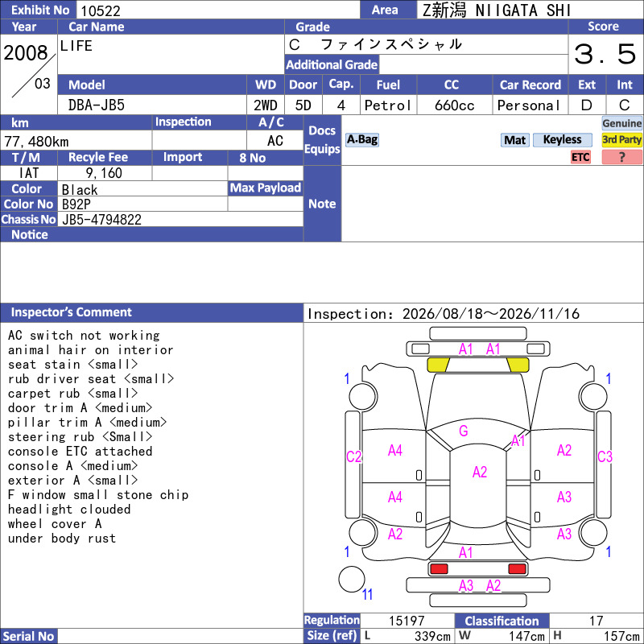This screenshot has width=644, height=644.
Task: Click the door value 5D
Action: [x=303, y=105]
